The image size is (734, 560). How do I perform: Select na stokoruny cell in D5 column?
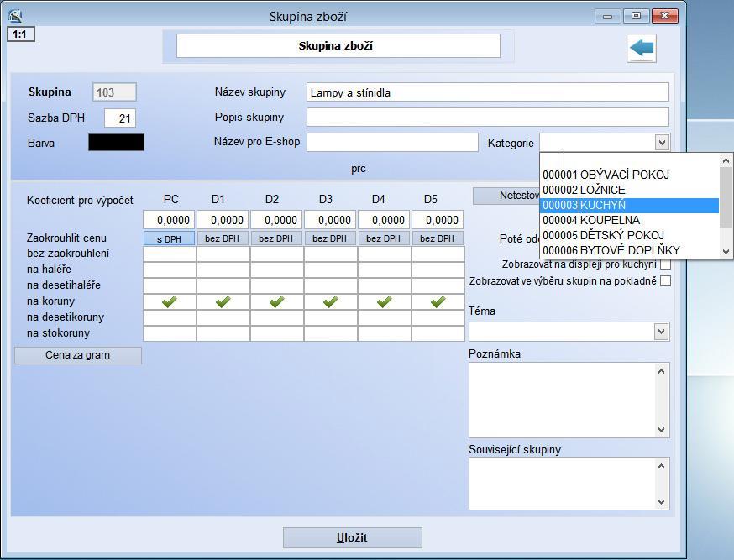(438, 333)
